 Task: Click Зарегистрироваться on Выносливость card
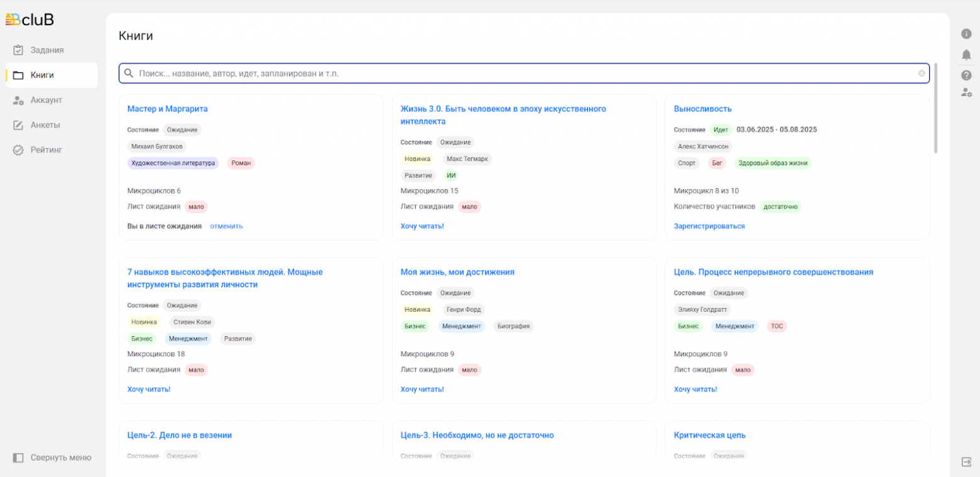coord(709,226)
